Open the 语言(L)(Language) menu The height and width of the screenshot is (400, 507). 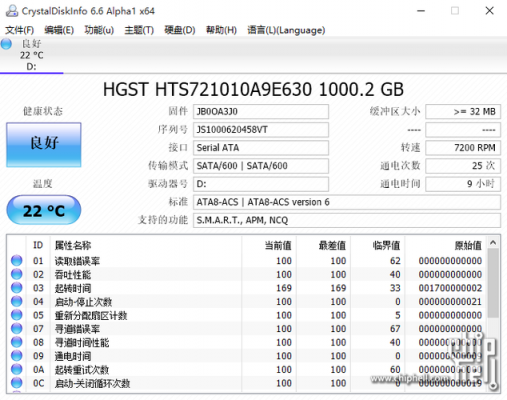pyautogui.click(x=286, y=30)
